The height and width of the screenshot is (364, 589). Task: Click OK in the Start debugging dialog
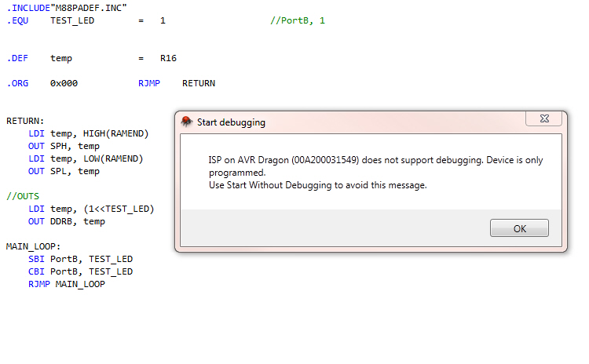pos(519,228)
